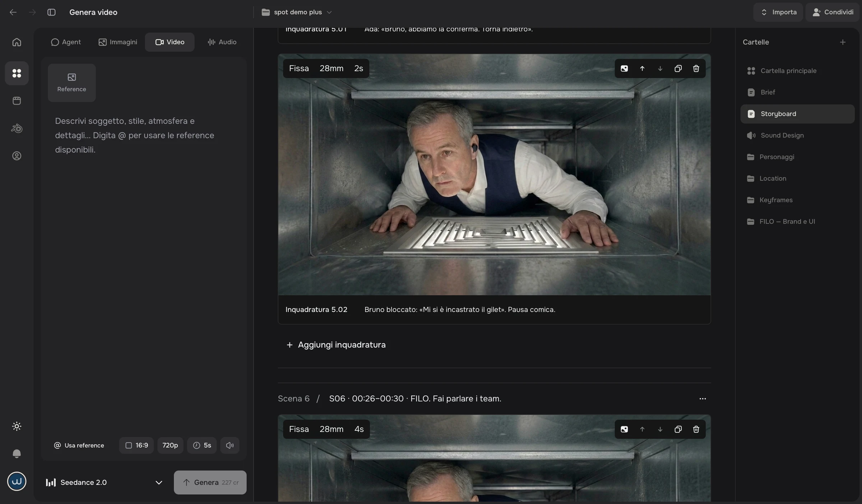Open the Importa menu

pos(778,12)
